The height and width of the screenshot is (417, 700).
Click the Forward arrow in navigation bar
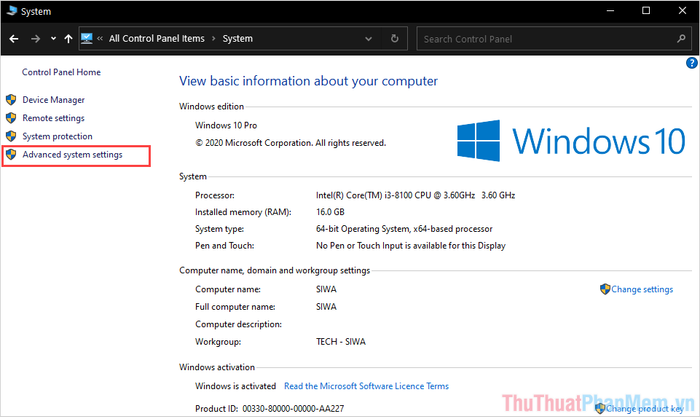click(35, 39)
